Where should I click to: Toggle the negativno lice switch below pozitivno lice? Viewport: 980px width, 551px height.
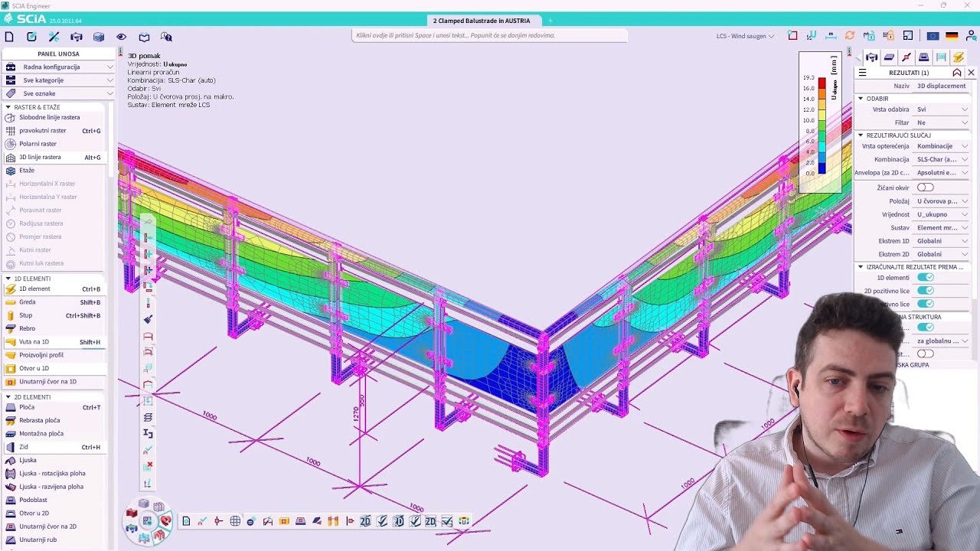(926, 304)
